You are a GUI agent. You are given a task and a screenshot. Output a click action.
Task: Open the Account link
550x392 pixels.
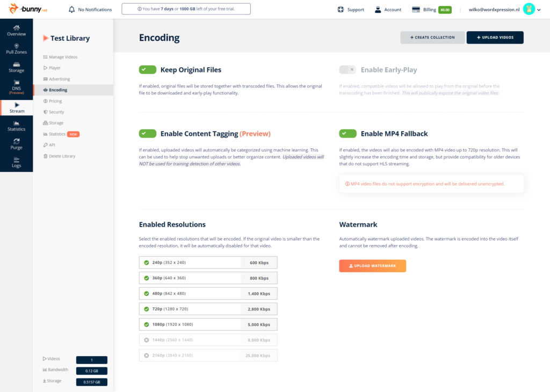click(393, 10)
